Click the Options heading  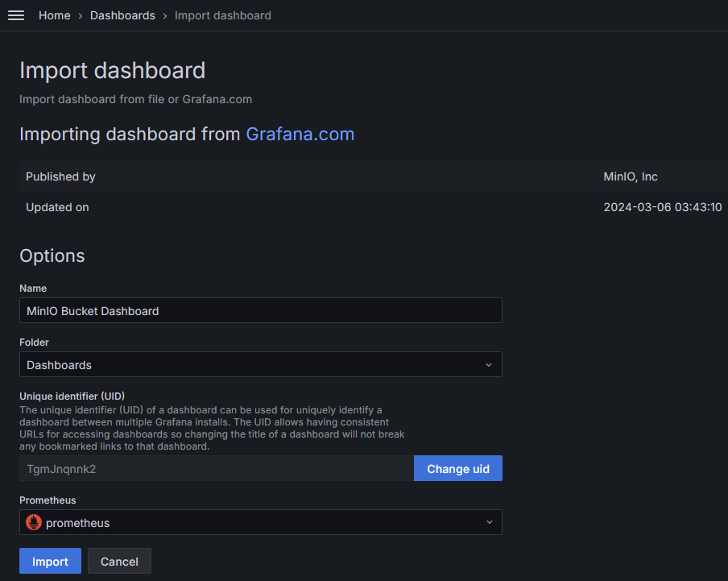[52, 256]
